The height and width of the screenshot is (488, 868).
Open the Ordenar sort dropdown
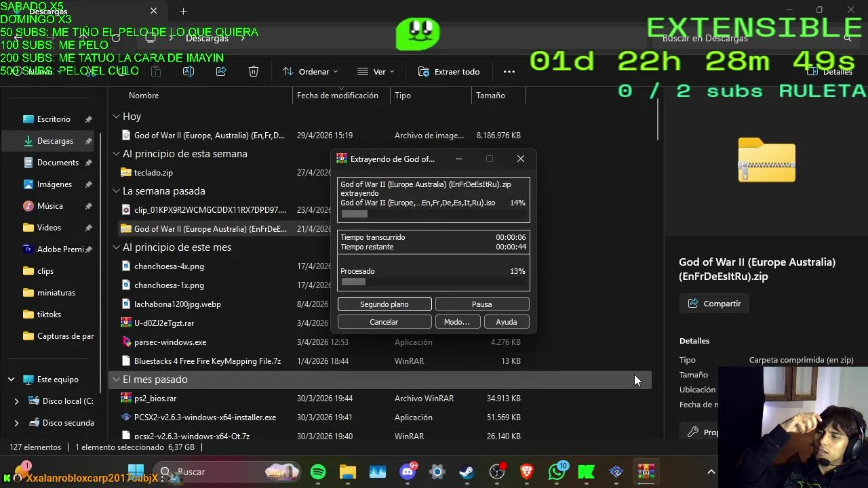(x=310, y=71)
